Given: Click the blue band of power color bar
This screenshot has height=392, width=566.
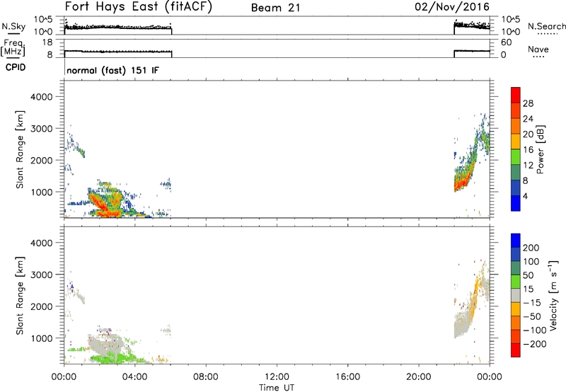Looking at the screenshot, I should [x=516, y=203].
